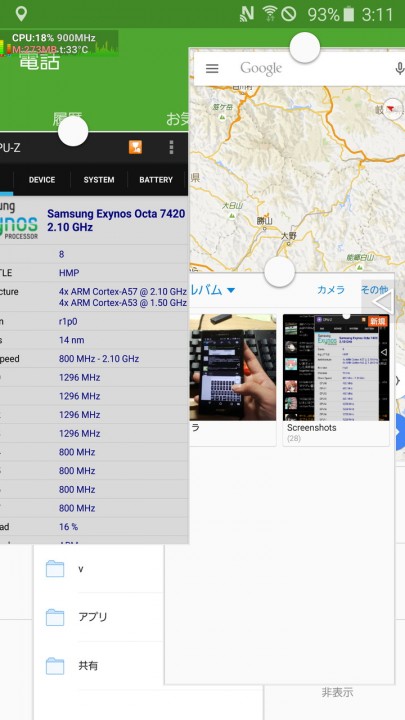The height and width of the screenshot is (720, 405).
Task: Tap the Wi-Fi status bar icon
Action: (x=270, y=14)
